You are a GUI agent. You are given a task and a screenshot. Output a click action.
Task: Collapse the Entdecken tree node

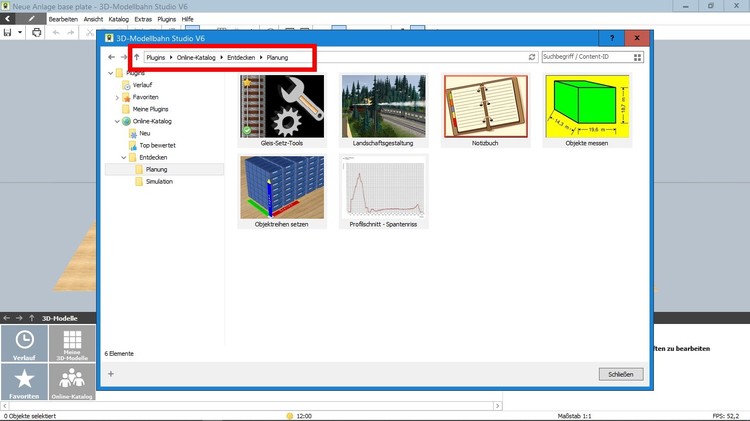point(124,157)
